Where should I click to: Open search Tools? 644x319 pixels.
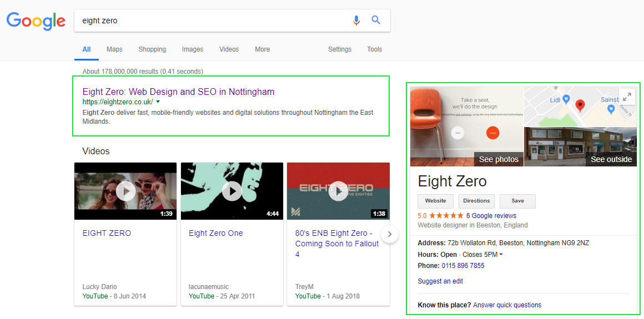(x=375, y=49)
